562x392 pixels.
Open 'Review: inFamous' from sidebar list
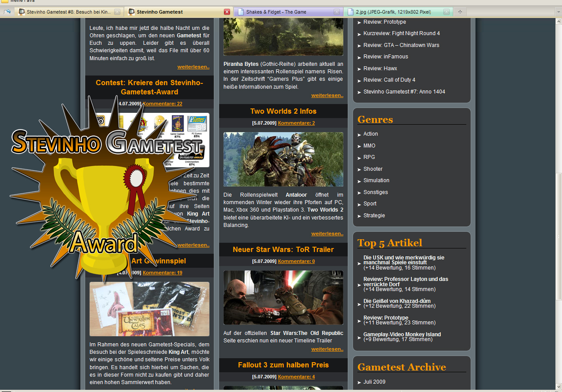tap(385, 57)
